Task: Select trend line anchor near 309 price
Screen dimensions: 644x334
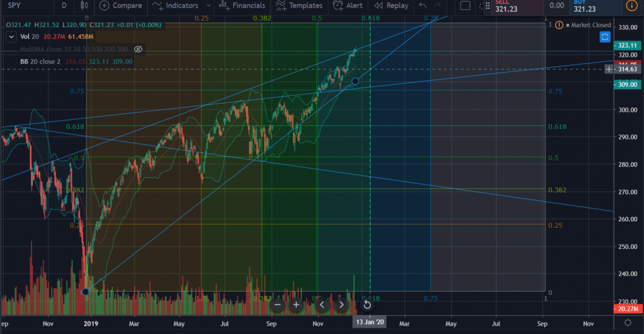Action: pos(355,81)
